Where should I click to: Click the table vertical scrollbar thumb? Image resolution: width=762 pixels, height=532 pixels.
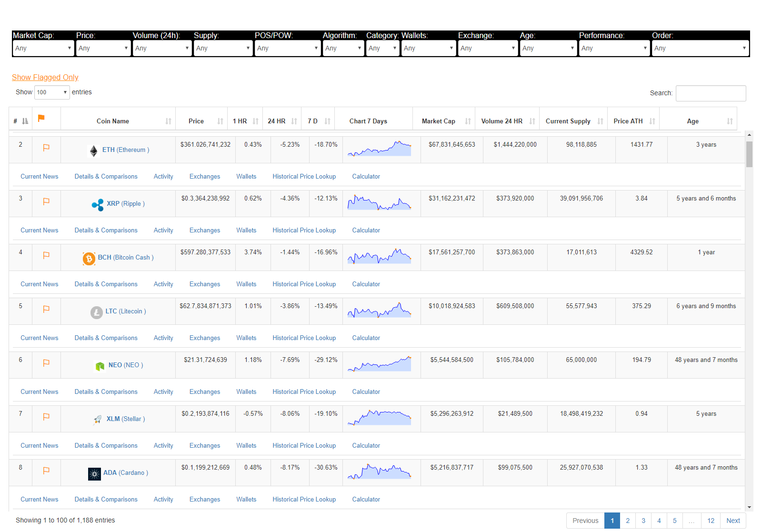point(750,154)
